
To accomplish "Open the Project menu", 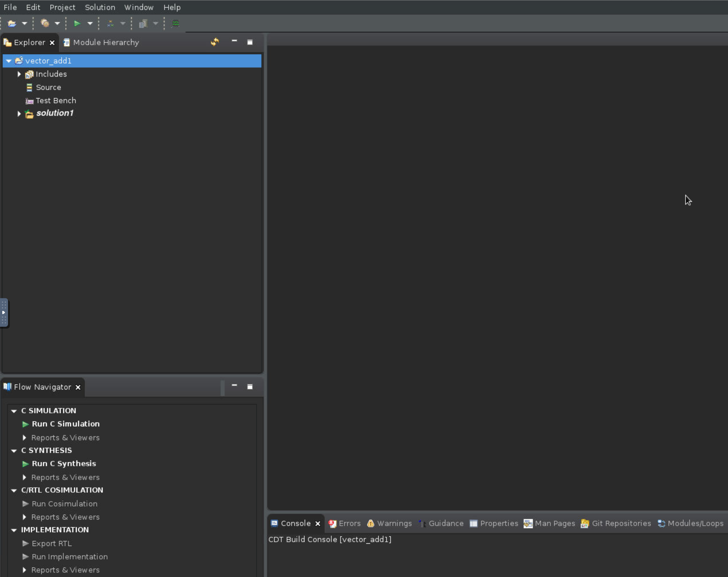I will click(62, 7).
